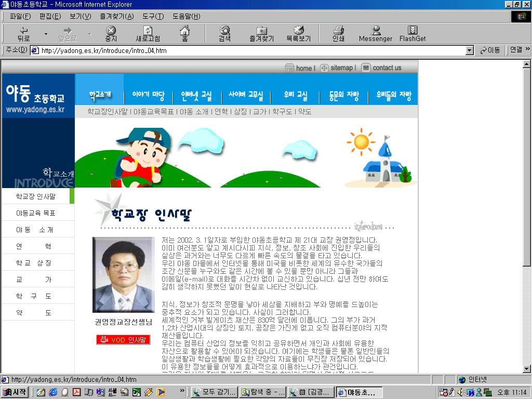This screenshot has height=399, width=532.
Task: Click the red VOD 인사말 button
Action: coord(123,340)
